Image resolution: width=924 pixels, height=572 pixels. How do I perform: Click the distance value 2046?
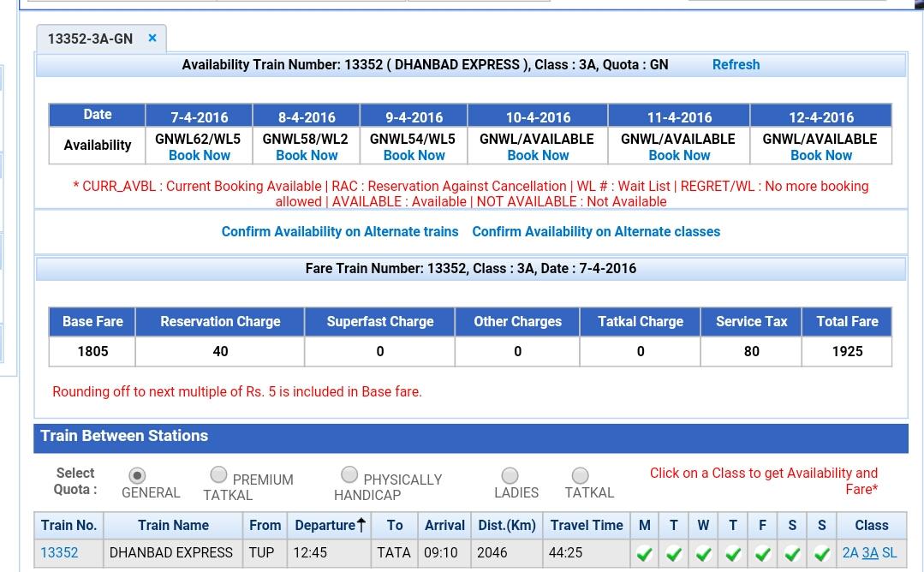[492, 553]
